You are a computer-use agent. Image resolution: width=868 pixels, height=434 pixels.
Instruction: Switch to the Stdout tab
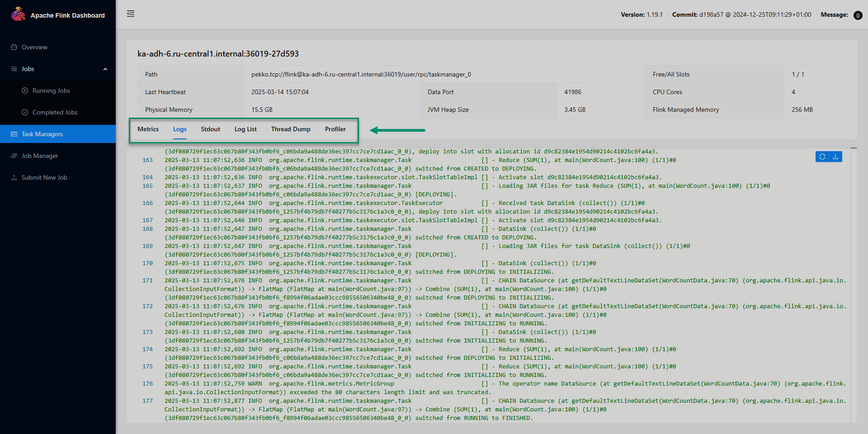coord(211,129)
